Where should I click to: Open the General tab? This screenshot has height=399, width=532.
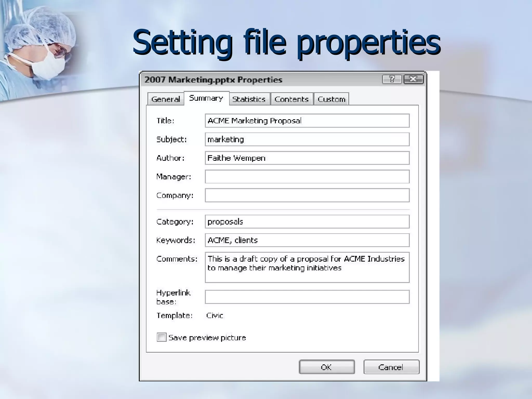(x=166, y=99)
